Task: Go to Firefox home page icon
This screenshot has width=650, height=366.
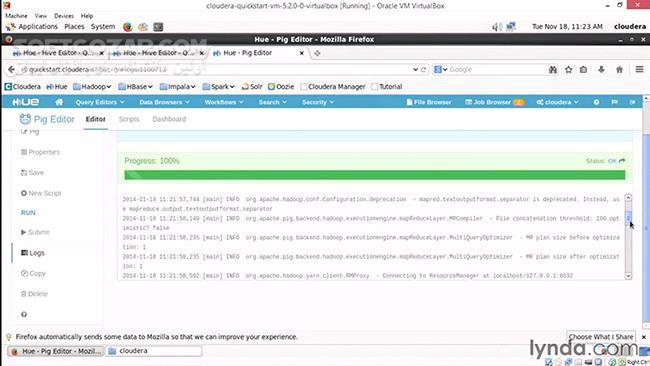Action: tap(619, 70)
